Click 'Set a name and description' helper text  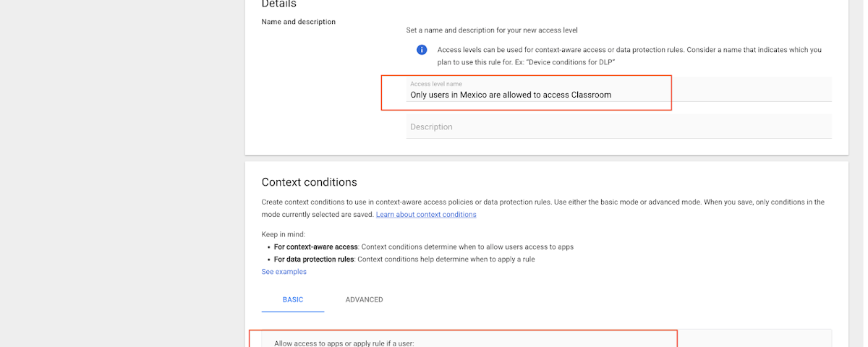click(492, 30)
